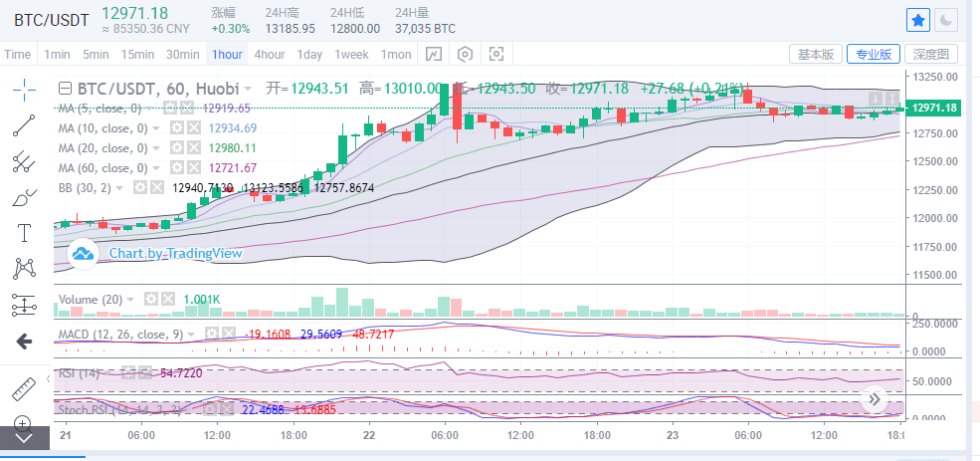980x461 pixels.
Task: Switch to the 1day interval
Action: pyautogui.click(x=309, y=55)
